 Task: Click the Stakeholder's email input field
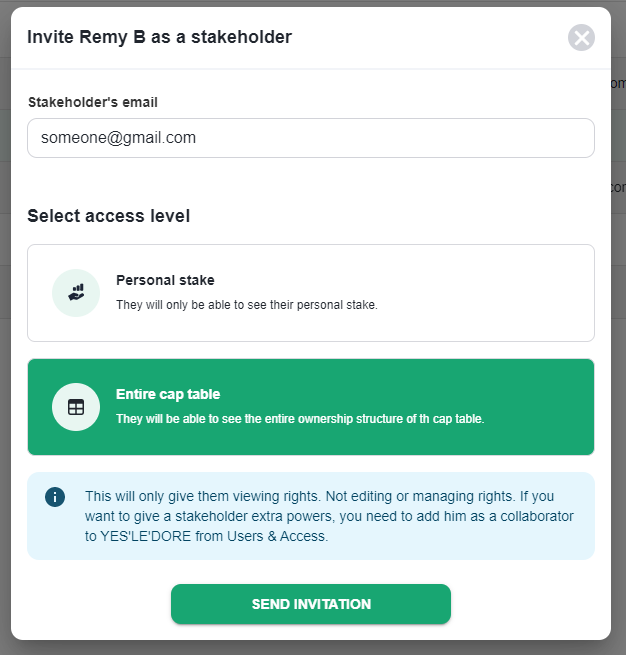tap(310, 138)
